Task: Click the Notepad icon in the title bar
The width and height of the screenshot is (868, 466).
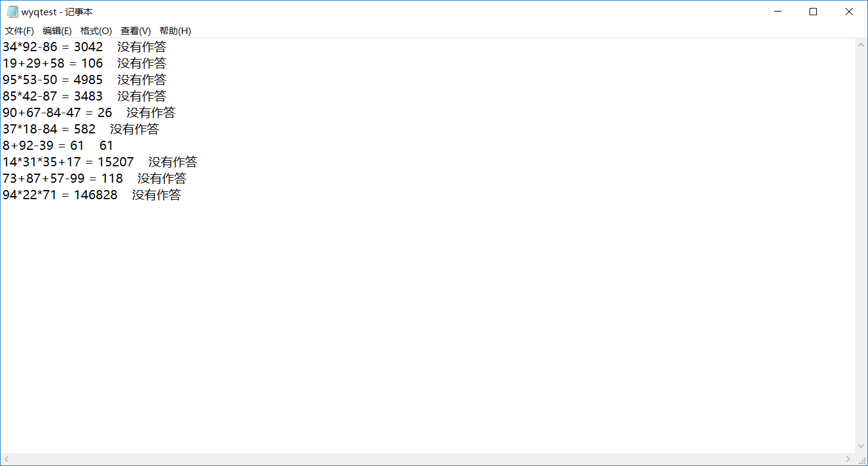Action: (12, 12)
